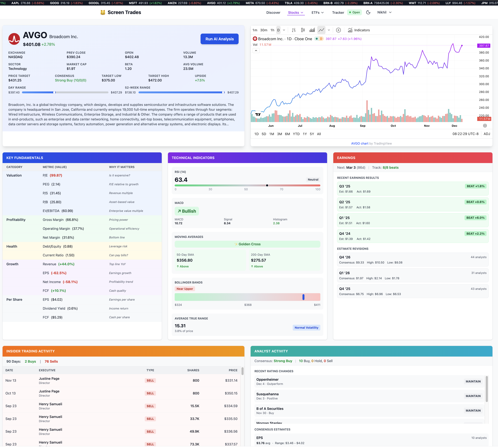498x448 pixels.
Task: Click the SELL tag for Nov 13 trade
Action: [150, 381]
